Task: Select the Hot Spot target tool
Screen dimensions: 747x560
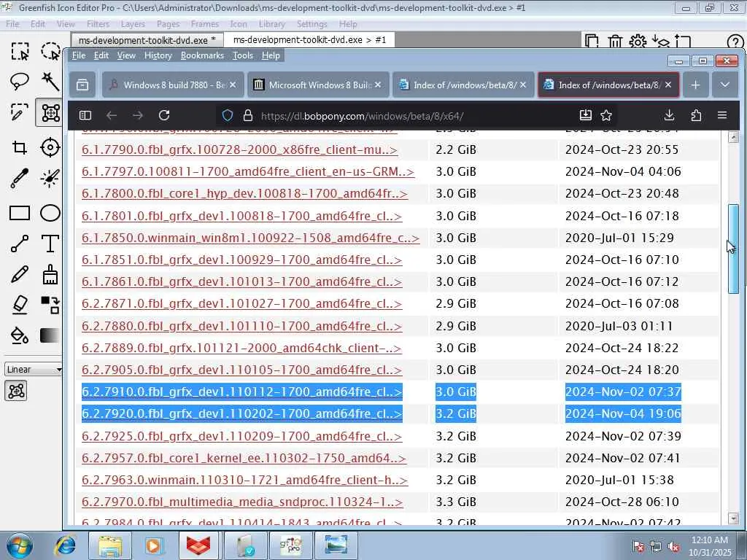Action: coord(50,147)
